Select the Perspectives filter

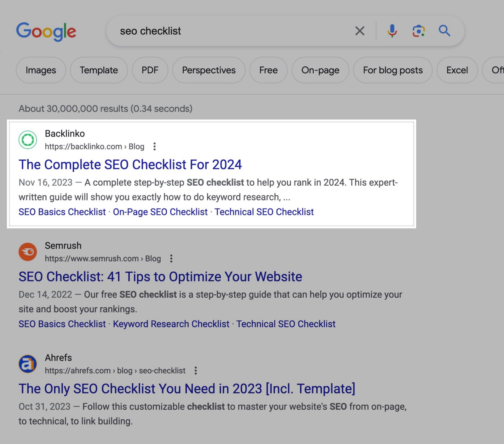tap(209, 70)
